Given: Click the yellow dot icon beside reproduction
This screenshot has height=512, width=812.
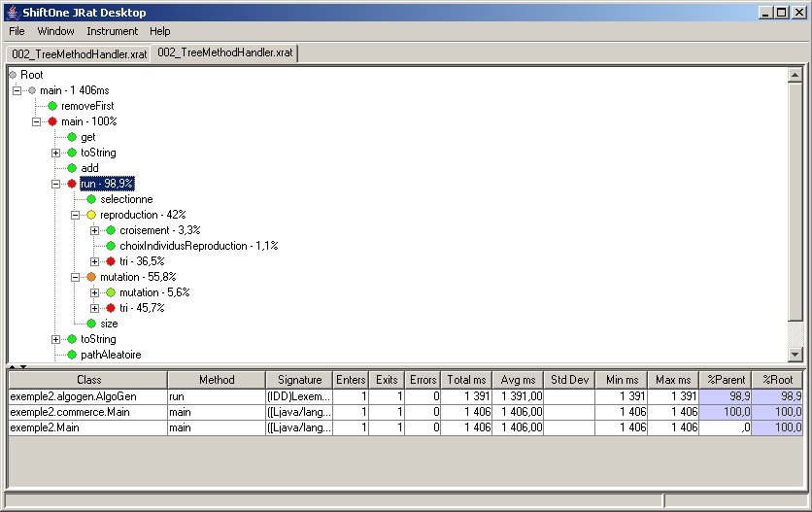Looking at the screenshot, I should point(91,215).
